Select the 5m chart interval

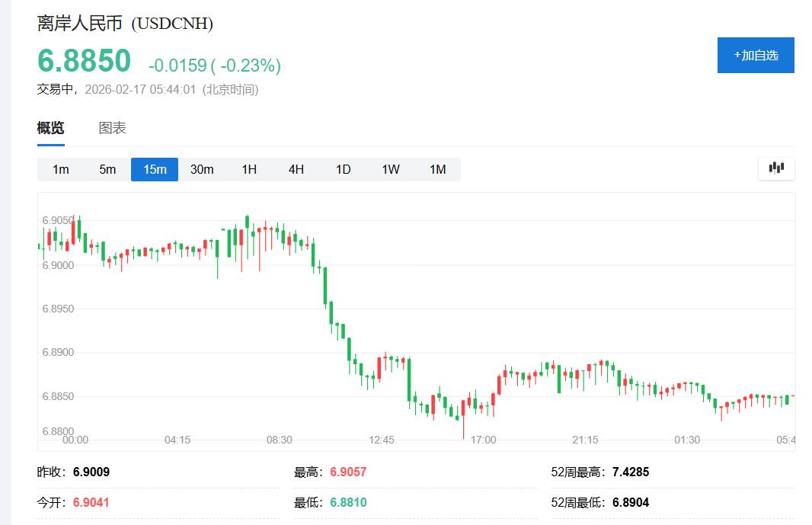[107, 169]
